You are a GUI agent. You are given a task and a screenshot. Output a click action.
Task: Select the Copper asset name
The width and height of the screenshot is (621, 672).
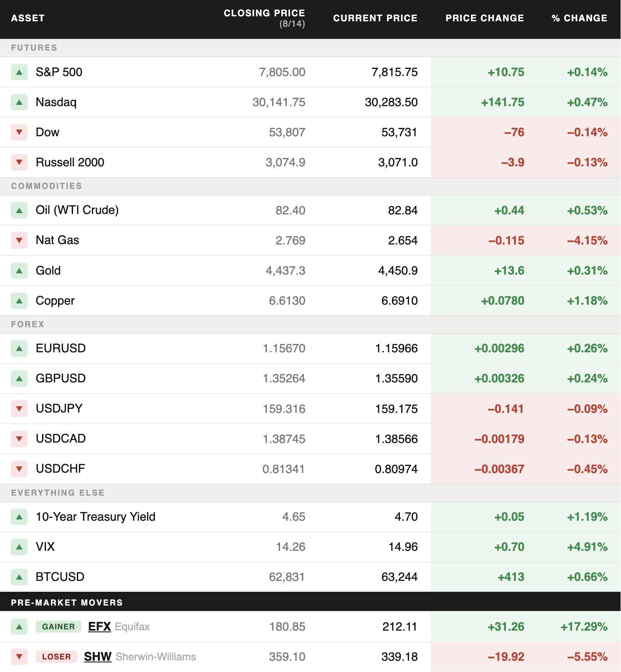(55, 301)
